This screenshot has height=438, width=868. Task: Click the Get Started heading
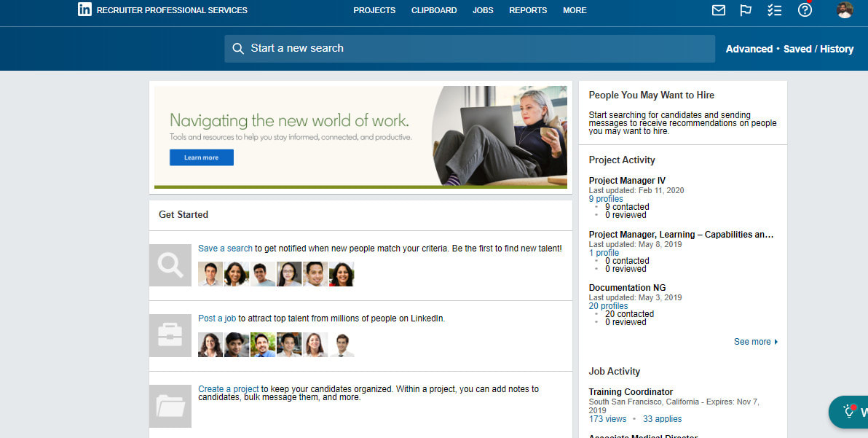[x=184, y=215]
